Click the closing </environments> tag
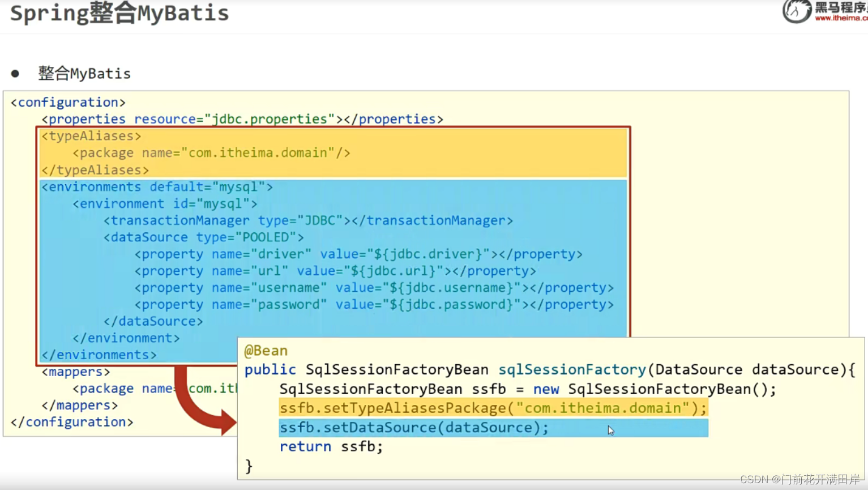 (x=99, y=355)
